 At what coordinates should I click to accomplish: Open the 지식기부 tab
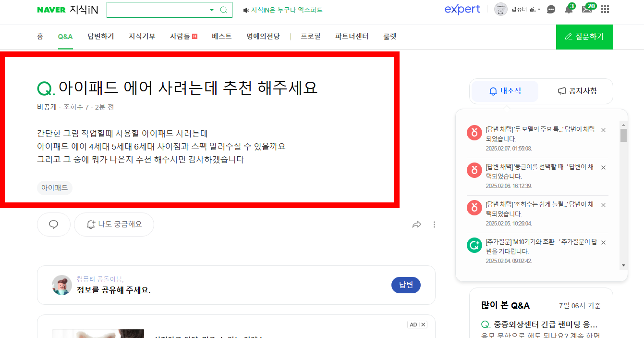142,37
